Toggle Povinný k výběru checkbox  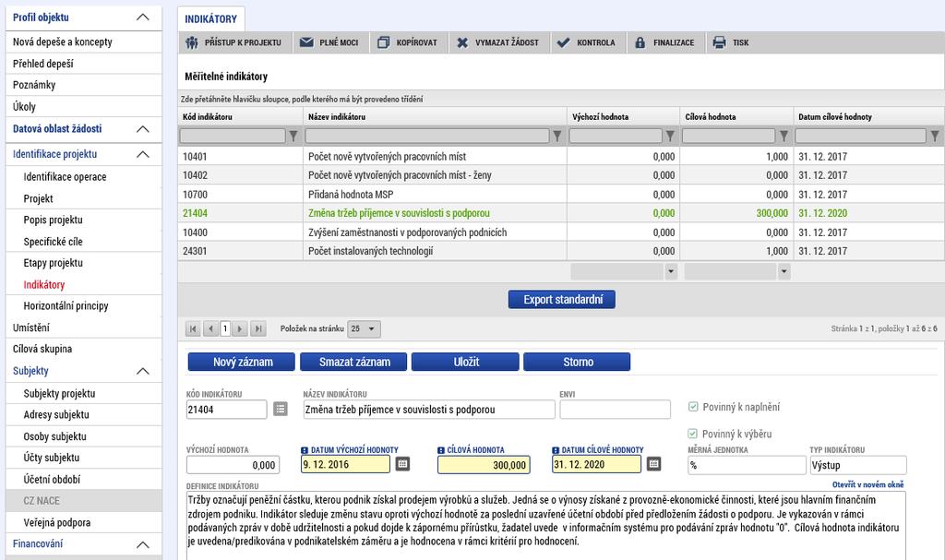pos(693,434)
